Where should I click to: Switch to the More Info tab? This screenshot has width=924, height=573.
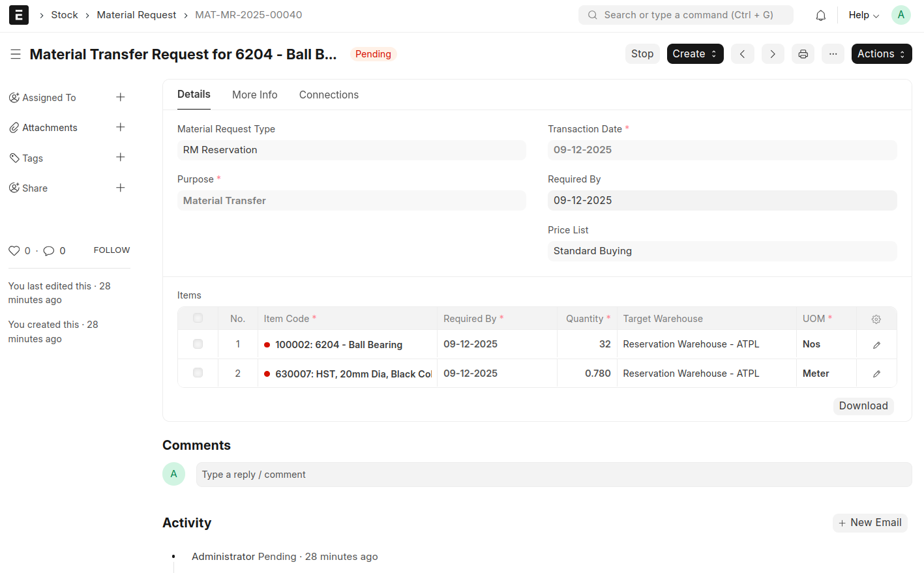coord(254,95)
